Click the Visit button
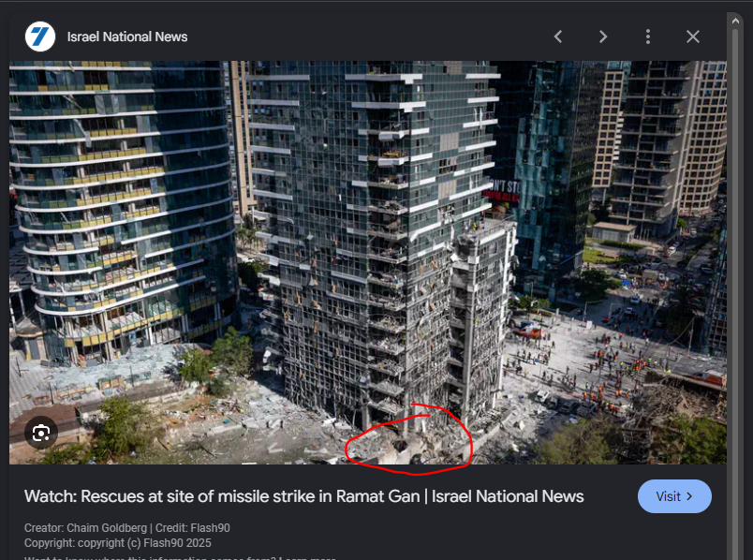This screenshot has width=753, height=560. [x=674, y=496]
